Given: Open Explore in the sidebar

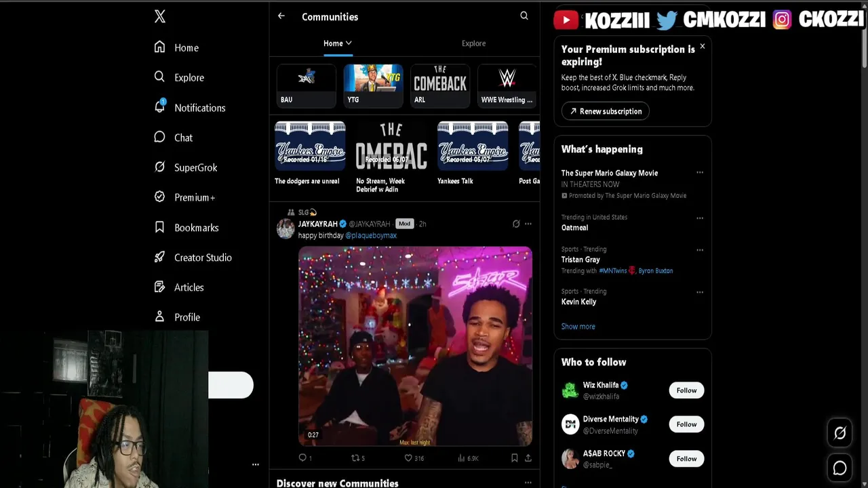Looking at the screenshot, I should click(x=178, y=77).
